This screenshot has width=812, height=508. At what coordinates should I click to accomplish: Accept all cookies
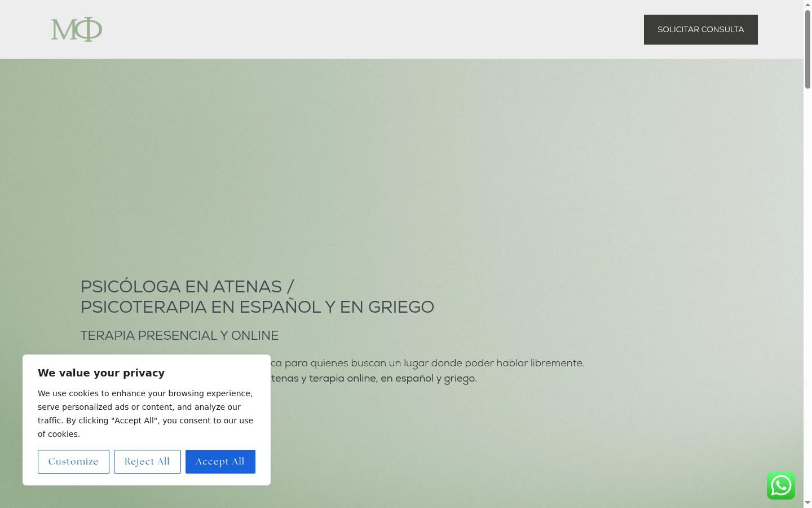(220, 462)
